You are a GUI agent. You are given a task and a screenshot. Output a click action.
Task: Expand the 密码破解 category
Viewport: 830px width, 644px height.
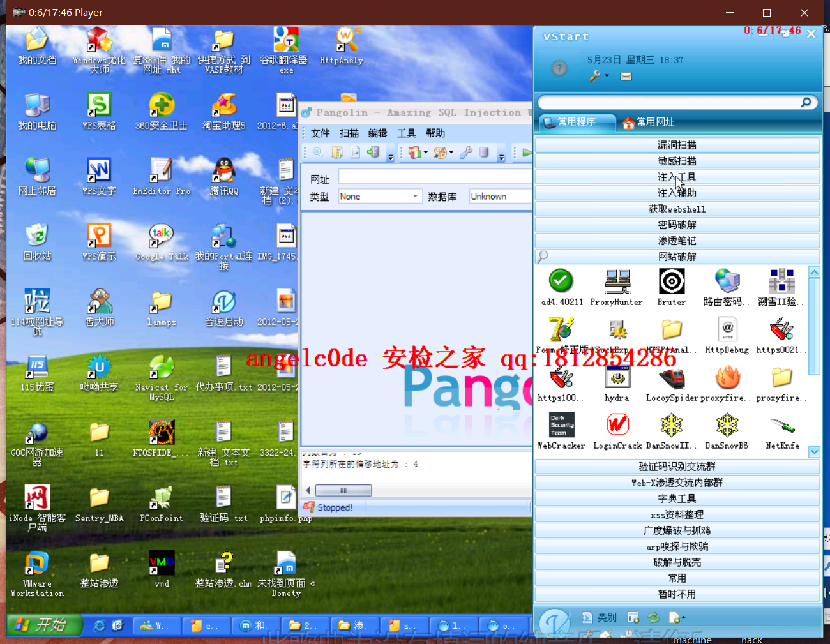click(x=677, y=225)
